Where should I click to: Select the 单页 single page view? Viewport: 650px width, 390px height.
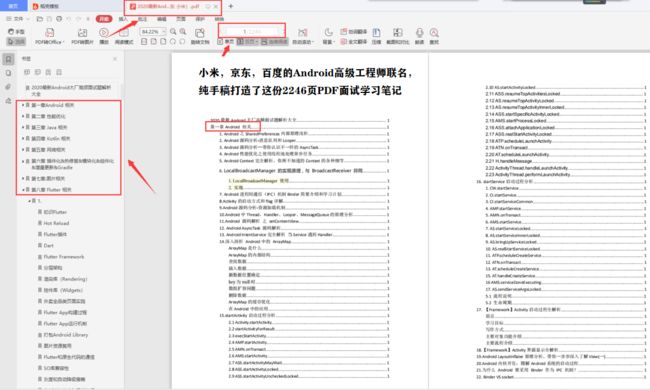[226, 41]
